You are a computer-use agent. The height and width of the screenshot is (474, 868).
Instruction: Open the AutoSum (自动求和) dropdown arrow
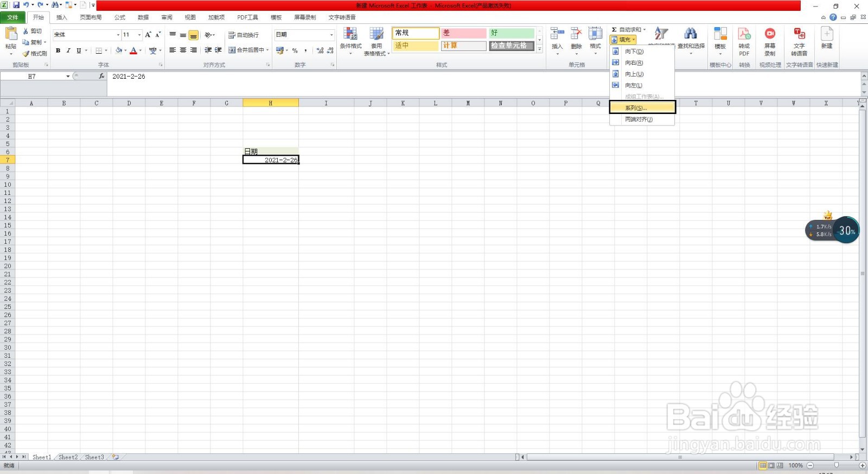(x=644, y=30)
